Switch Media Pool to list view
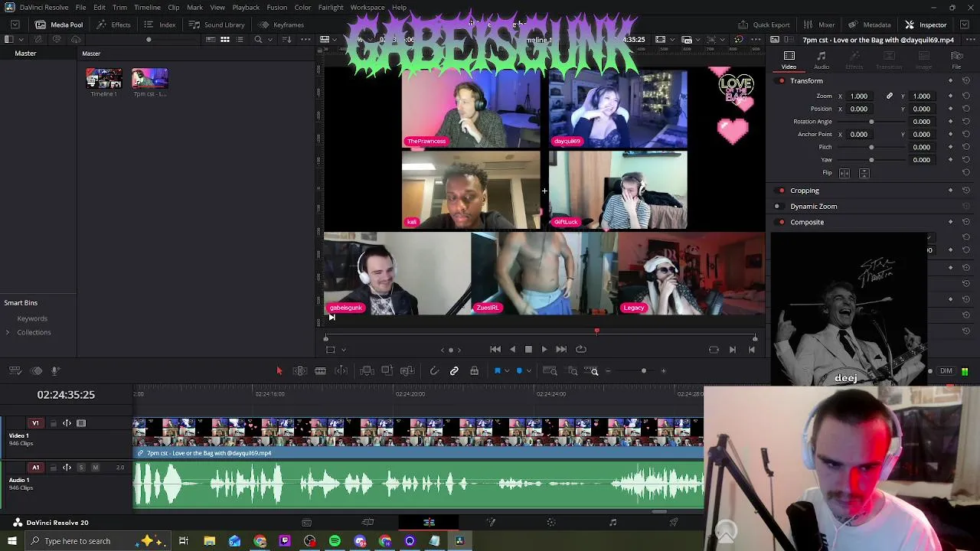This screenshot has width=980, height=551. [x=241, y=39]
